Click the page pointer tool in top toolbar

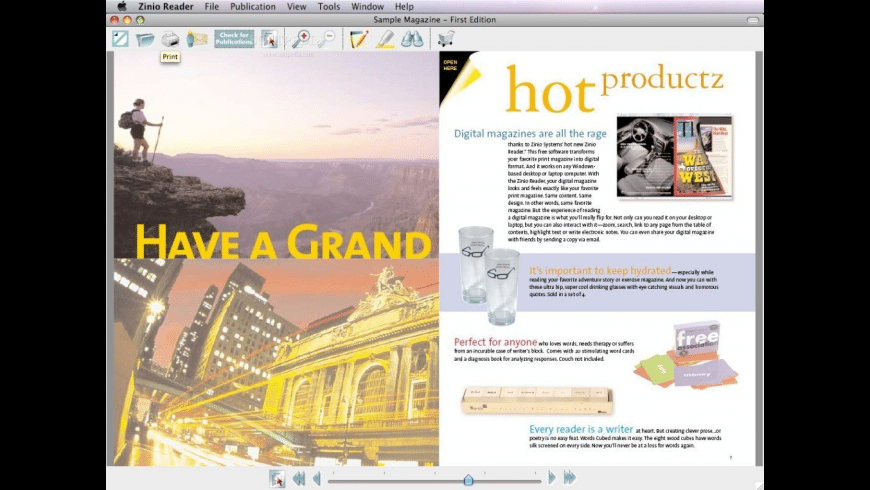pos(270,39)
